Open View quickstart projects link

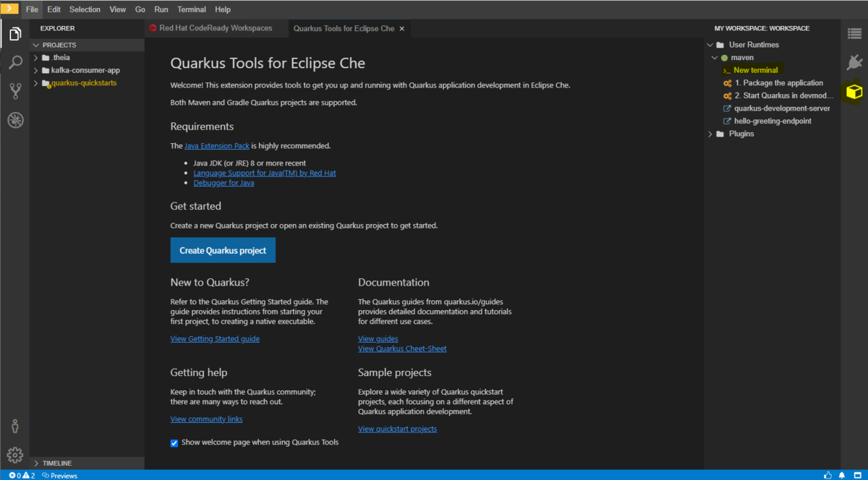[x=397, y=429]
